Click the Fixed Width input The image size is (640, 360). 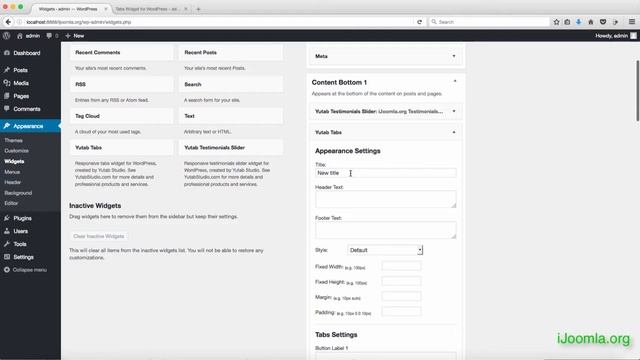pos(401,266)
